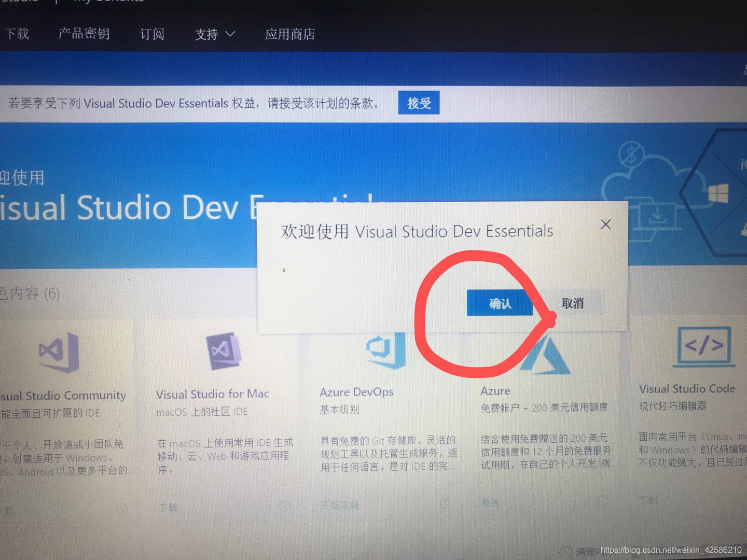747x560 pixels.
Task: Click the Windows logo in banner illustration
Action: click(x=718, y=194)
